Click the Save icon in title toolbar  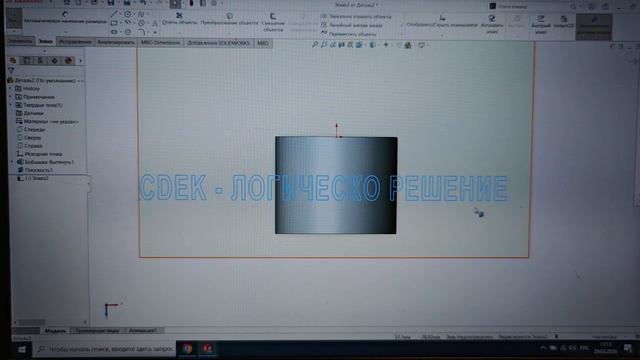click(x=111, y=3)
